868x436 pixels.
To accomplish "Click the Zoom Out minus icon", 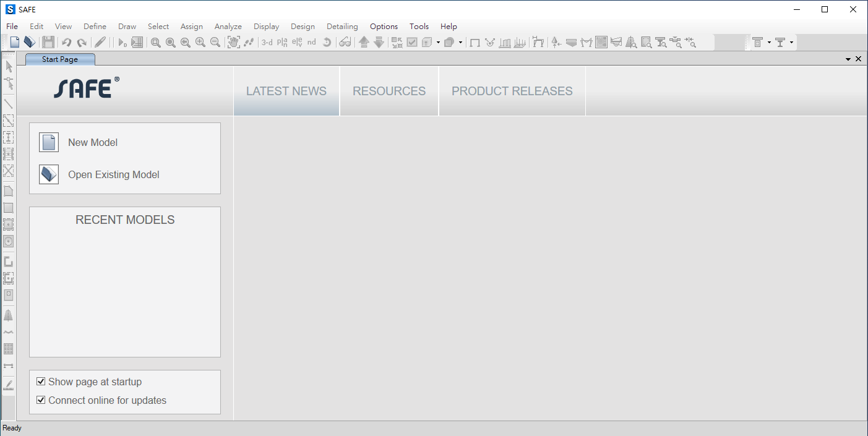I will [215, 42].
